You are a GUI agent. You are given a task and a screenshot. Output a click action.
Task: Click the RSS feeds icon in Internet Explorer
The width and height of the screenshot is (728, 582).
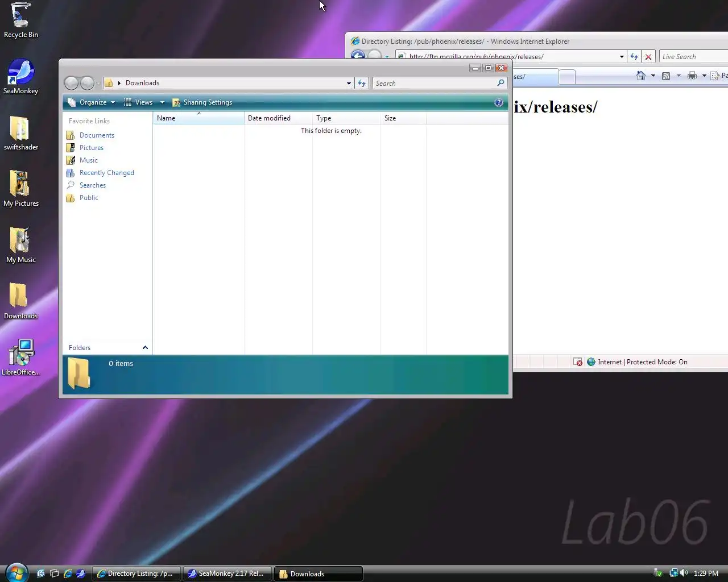pyautogui.click(x=666, y=76)
